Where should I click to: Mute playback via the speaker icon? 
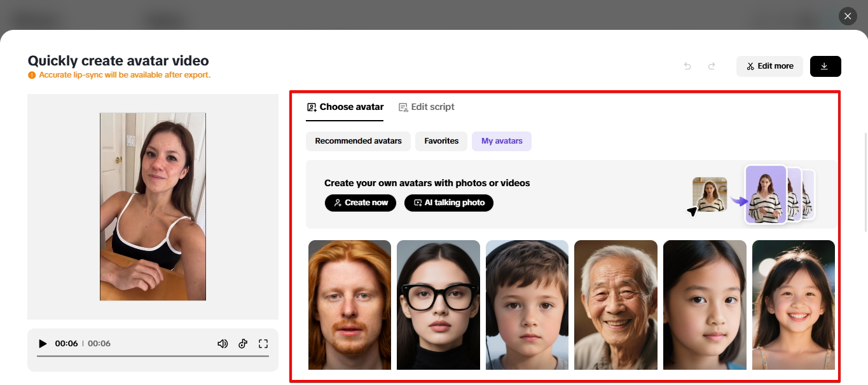222,343
